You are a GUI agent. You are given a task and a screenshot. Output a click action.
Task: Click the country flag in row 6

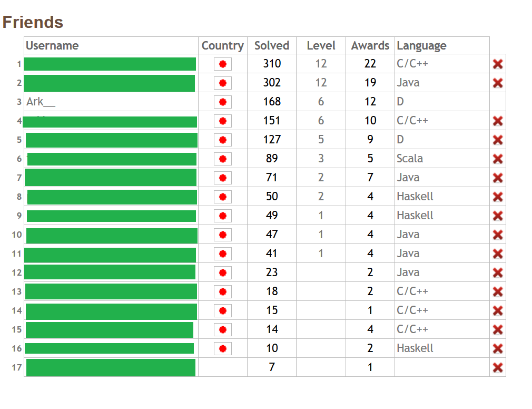pyautogui.click(x=223, y=159)
